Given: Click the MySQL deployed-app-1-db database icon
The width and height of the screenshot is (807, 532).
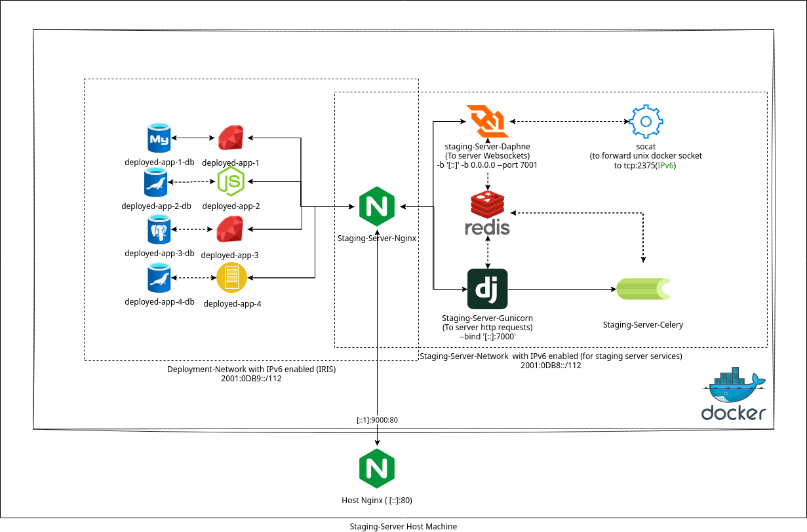Looking at the screenshot, I should coord(159,139).
